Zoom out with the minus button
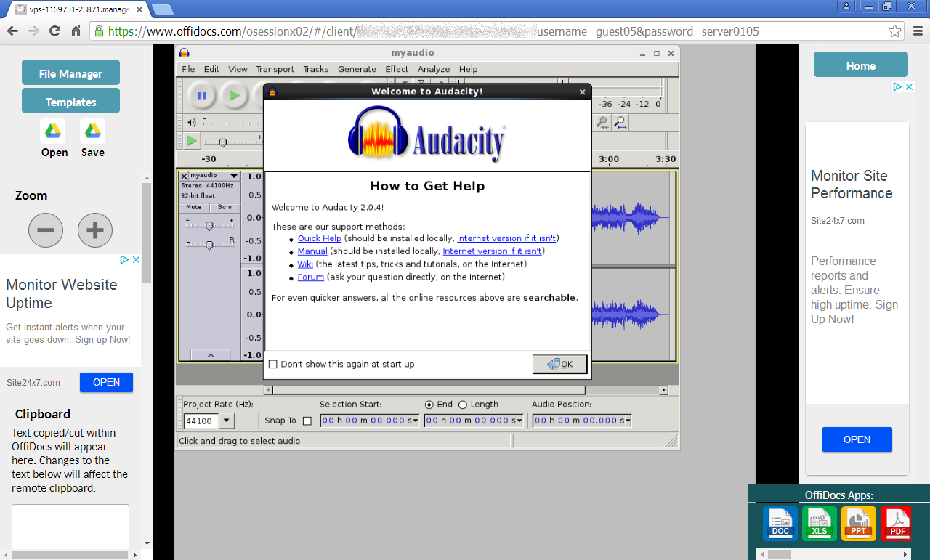Viewport: 930px width, 560px height. [x=46, y=231]
